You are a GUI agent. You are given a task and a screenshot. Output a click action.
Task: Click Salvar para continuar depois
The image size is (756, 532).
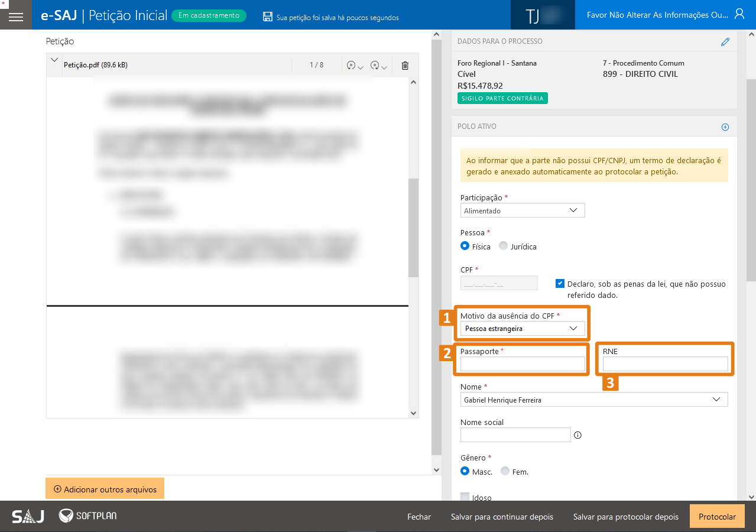[502, 517]
